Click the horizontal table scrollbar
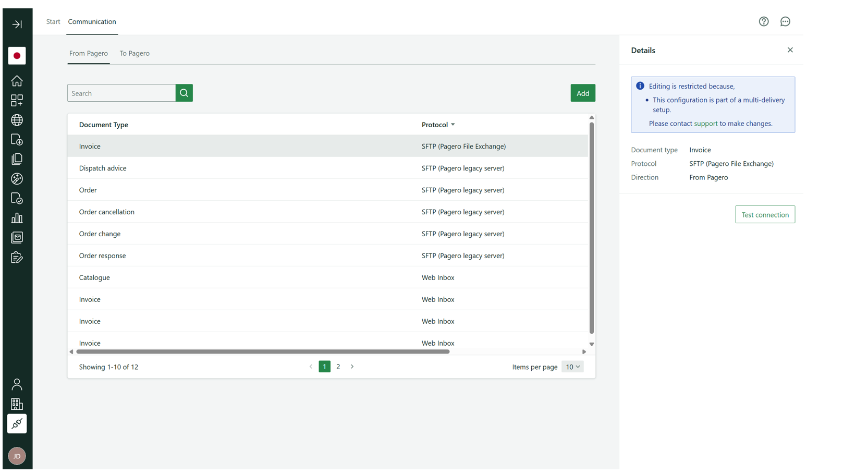868x474 pixels. click(263, 351)
